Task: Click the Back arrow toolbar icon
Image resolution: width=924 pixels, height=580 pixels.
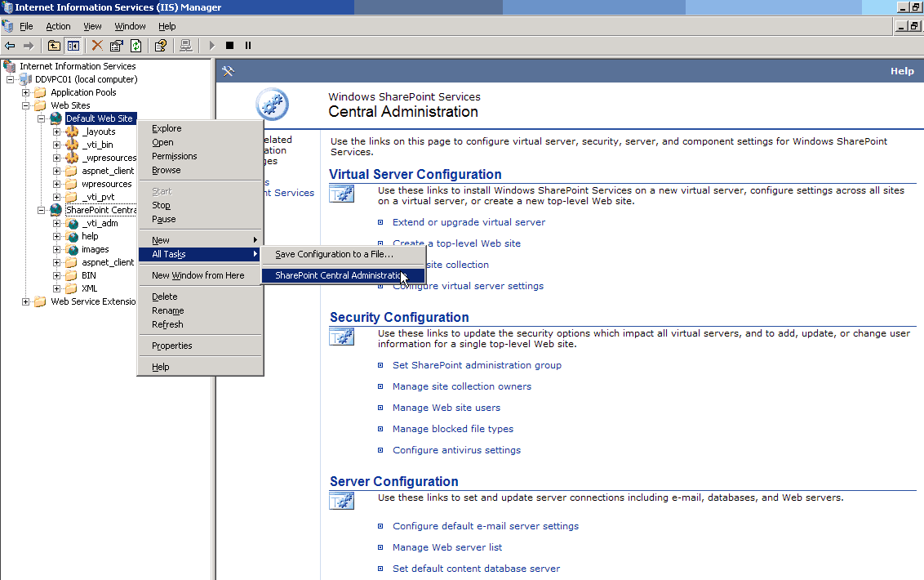Action: click(x=10, y=46)
